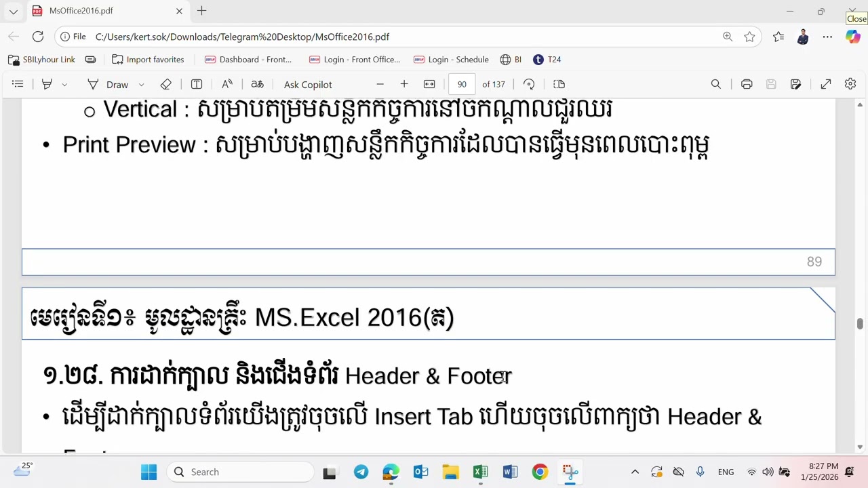Select the MsOffice2016.pdf tab
This screenshot has width=868, height=488.
107,11
